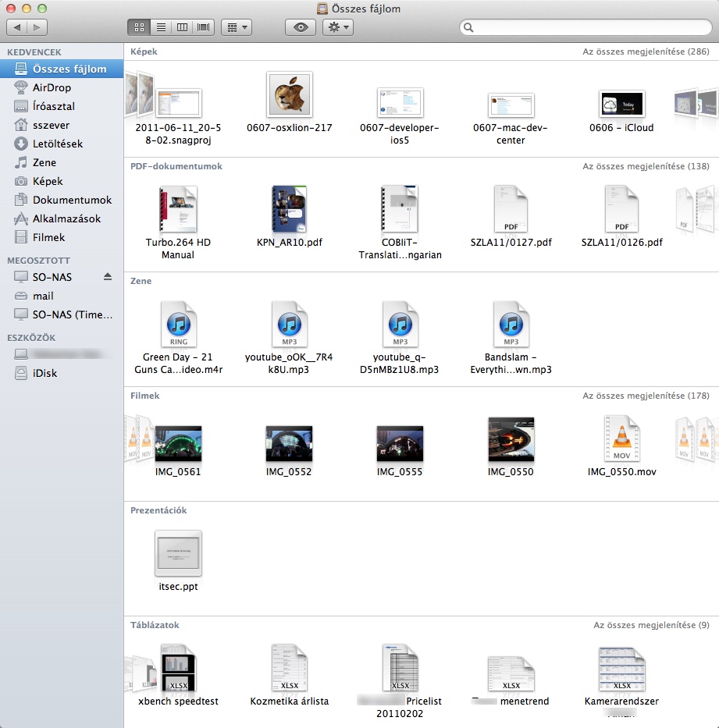Select the menetrend spreadsheet

(x=511, y=674)
